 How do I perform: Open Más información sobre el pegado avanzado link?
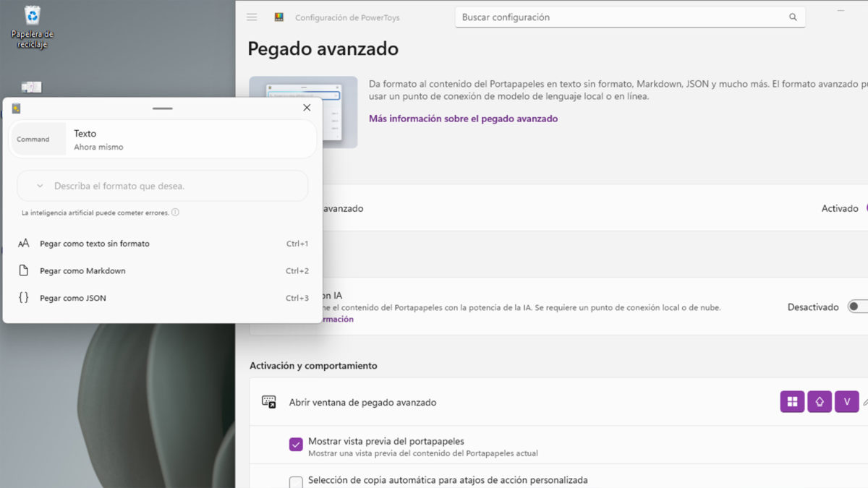[463, 119]
